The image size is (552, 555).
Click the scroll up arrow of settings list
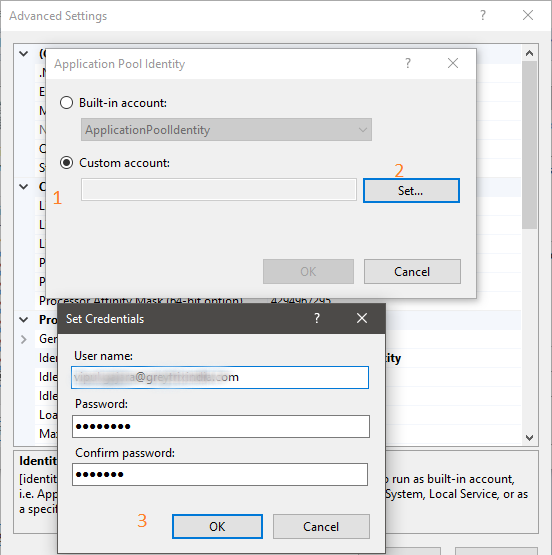tap(529, 53)
